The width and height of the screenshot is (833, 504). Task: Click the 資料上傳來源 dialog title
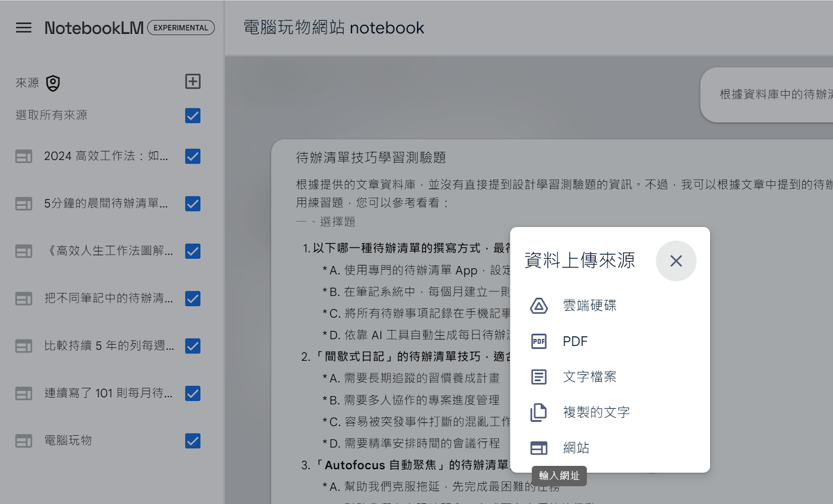(579, 260)
